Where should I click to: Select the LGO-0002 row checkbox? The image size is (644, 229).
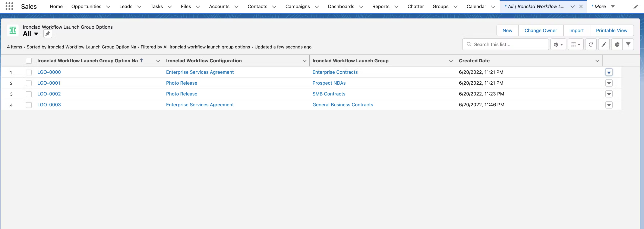pyautogui.click(x=29, y=94)
